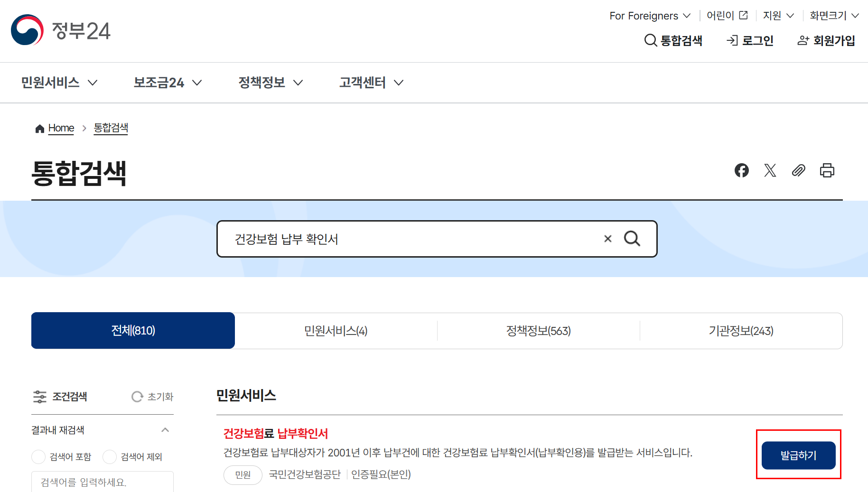Expand 지원 dropdown
The width and height of the screenshot is (868, 492).
click(x=778, y=16)
